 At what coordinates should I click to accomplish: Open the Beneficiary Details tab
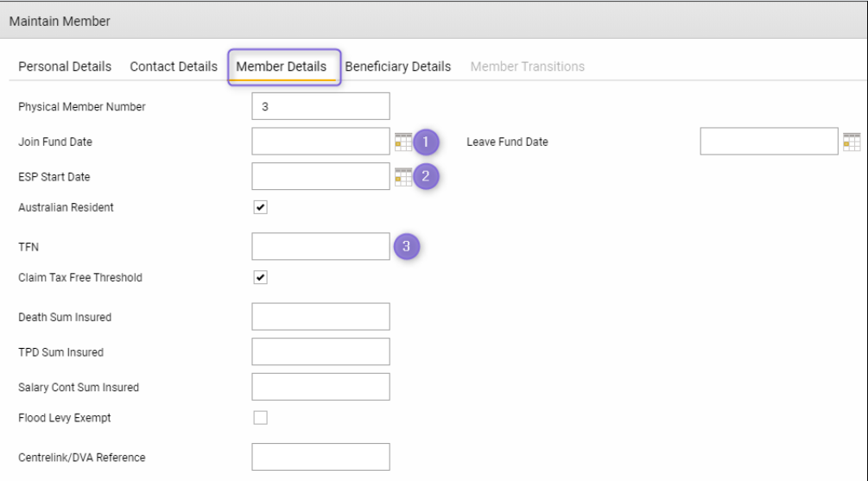pos(398,66)
